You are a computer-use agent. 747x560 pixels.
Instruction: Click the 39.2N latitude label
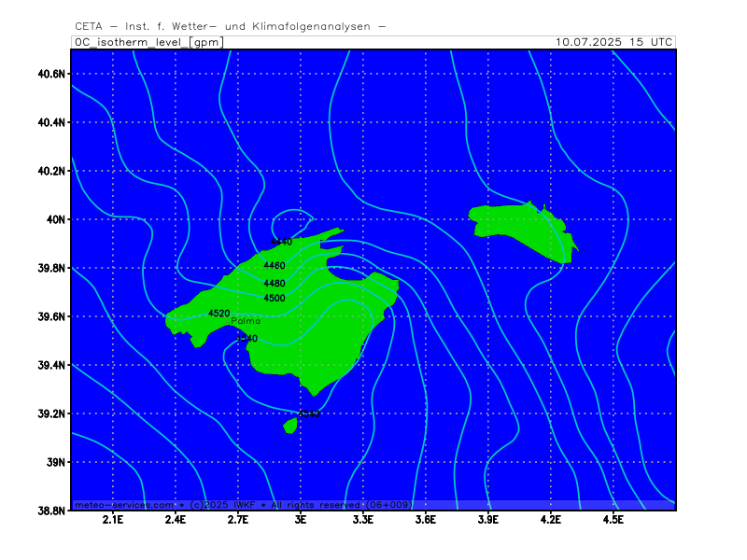[51, 413]
